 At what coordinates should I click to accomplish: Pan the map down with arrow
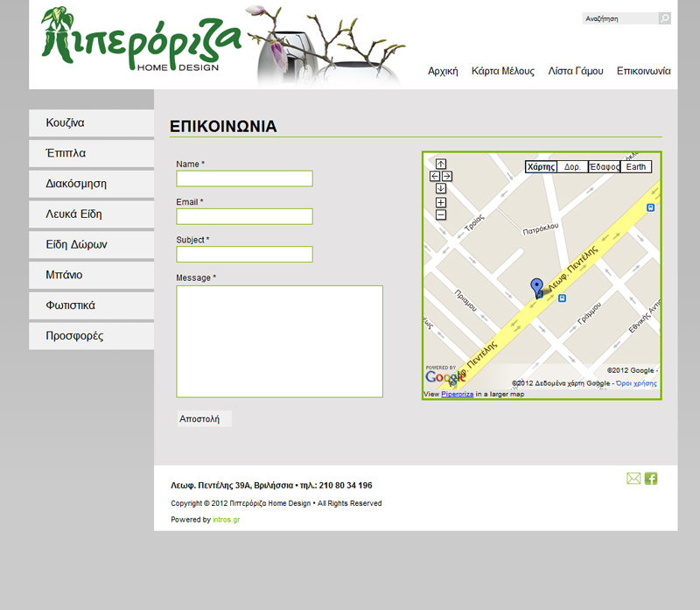pos(441,188)
